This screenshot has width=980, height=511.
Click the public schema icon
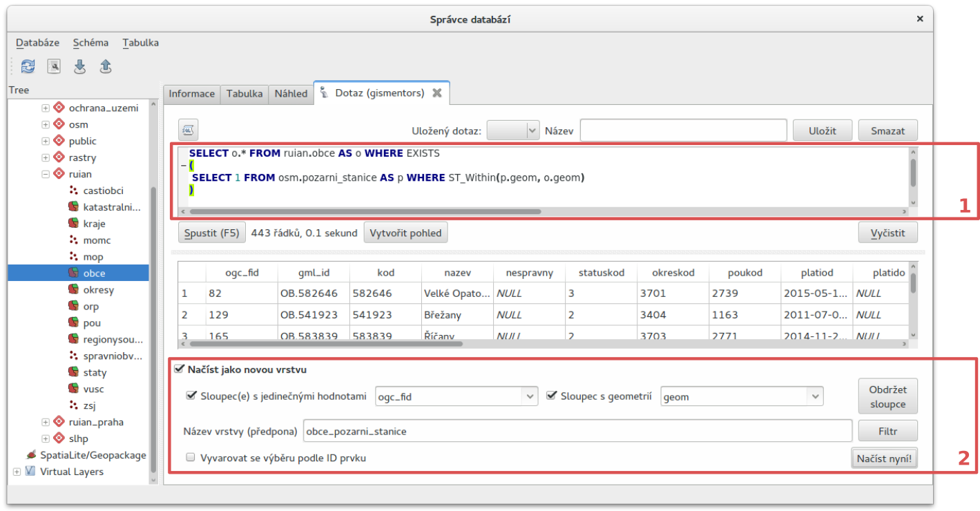pos(59,141)
